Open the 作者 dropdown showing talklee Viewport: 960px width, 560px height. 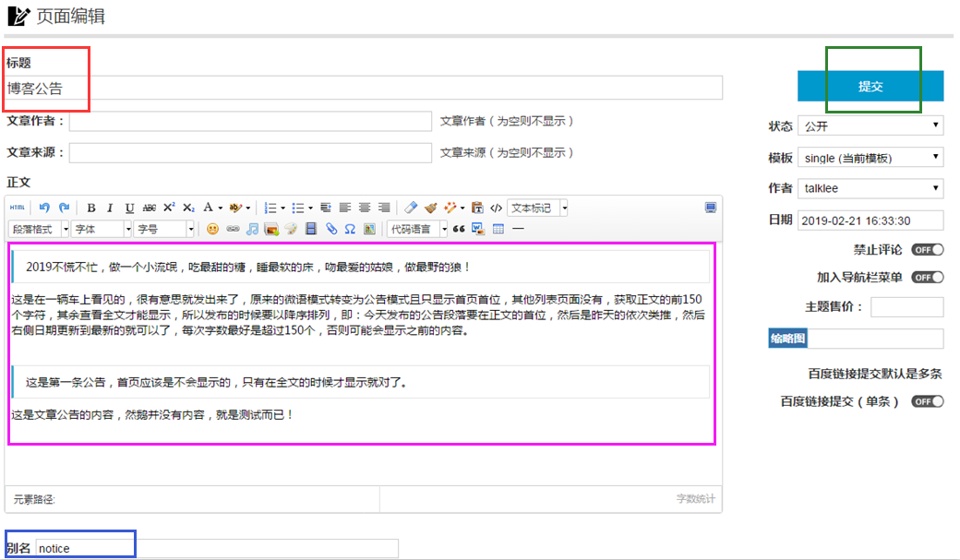(870, 188)
